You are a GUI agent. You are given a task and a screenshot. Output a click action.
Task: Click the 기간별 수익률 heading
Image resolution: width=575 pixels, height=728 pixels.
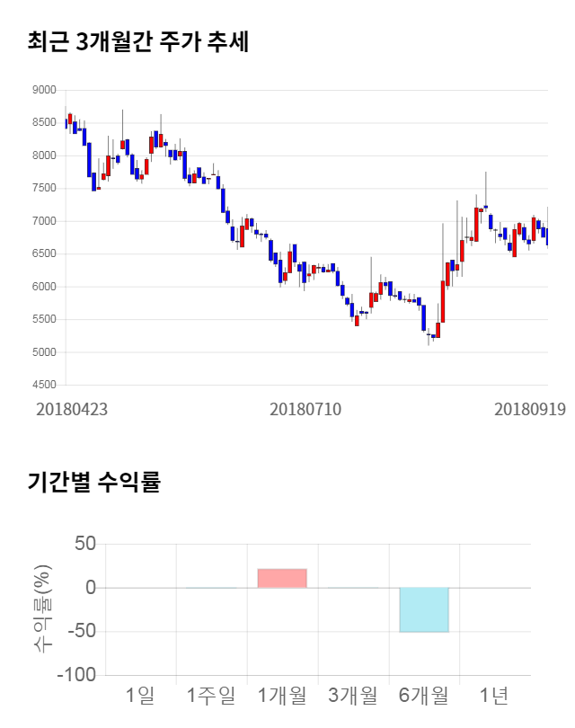coord(93,482)
